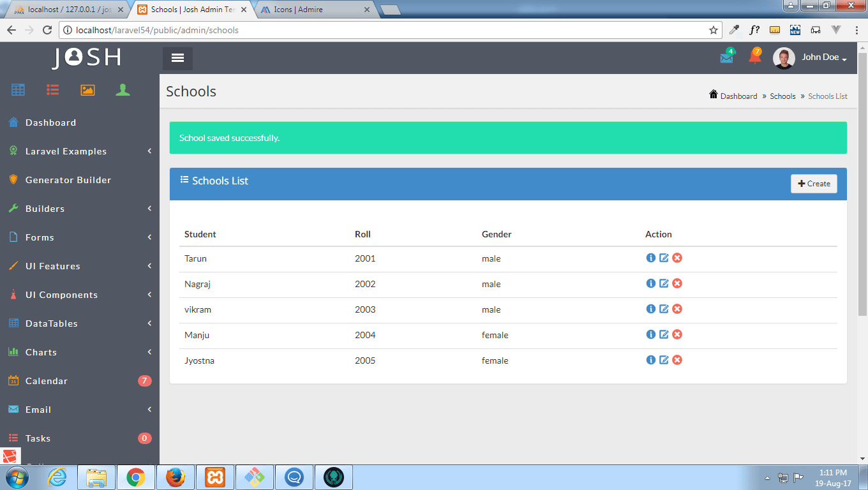
Task: Open the mail notifications envelope icon
Action: (726, 57)
